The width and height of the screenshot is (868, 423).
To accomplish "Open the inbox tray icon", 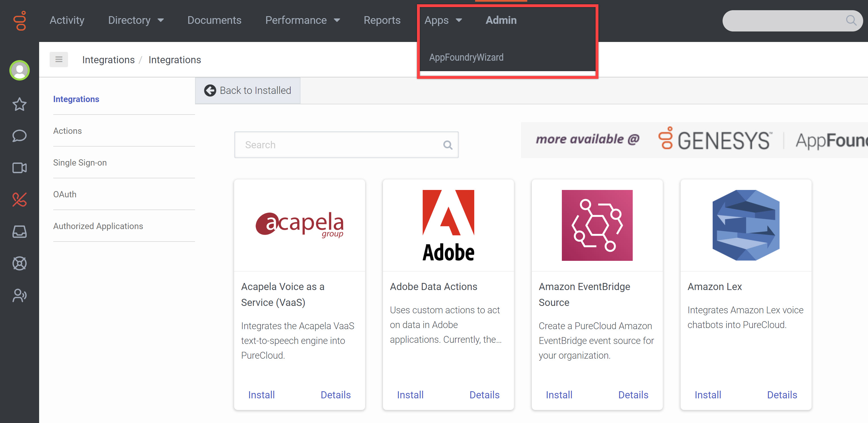I will (x=20, y=232).
